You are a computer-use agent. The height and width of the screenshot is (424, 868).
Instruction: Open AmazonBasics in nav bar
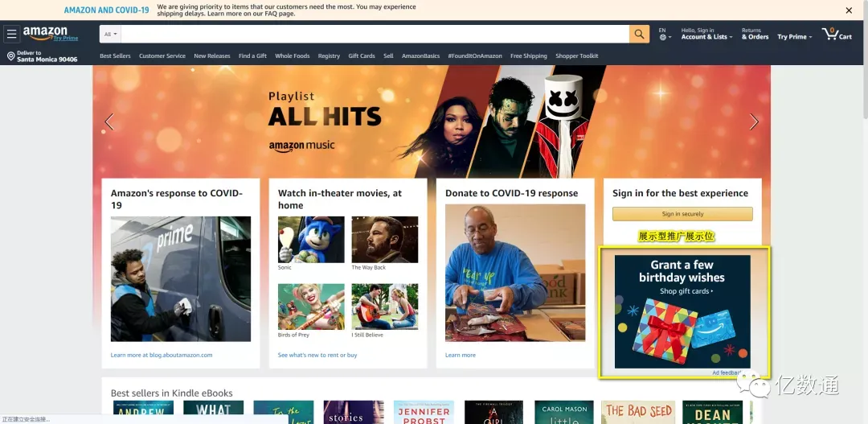[x=420, y=56]
